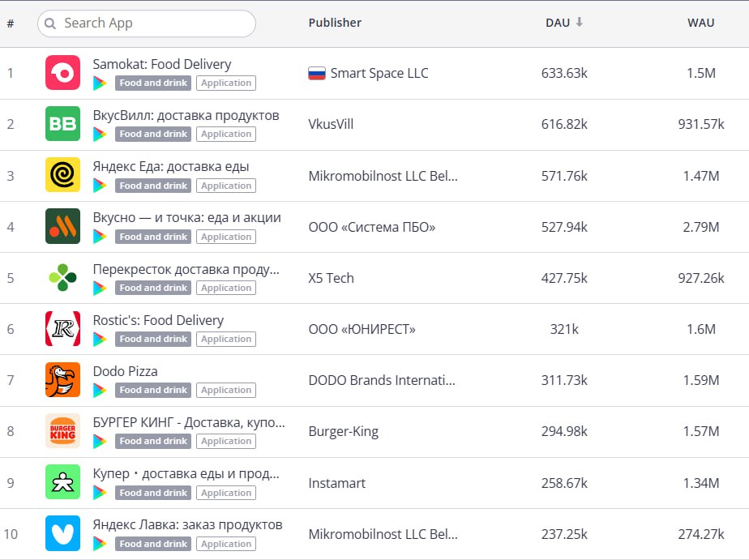Open БУРГЕР КИНГ - Доставка app link
Viewport: 749px width, 560px height.
(189, 422)
